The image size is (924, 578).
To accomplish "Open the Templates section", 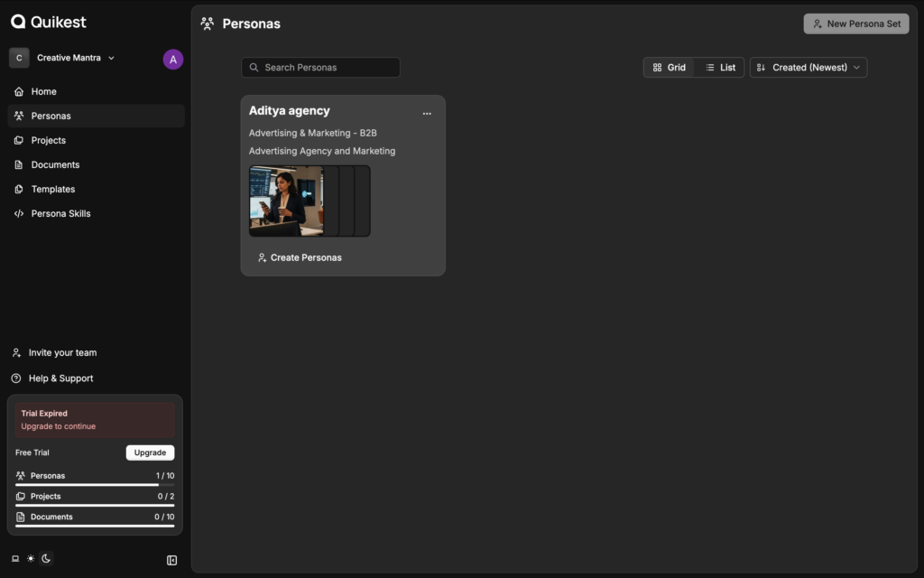I will (52, 190).
